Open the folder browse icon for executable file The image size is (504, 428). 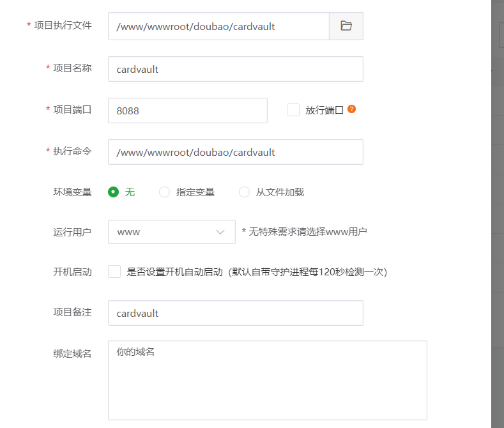346,26
